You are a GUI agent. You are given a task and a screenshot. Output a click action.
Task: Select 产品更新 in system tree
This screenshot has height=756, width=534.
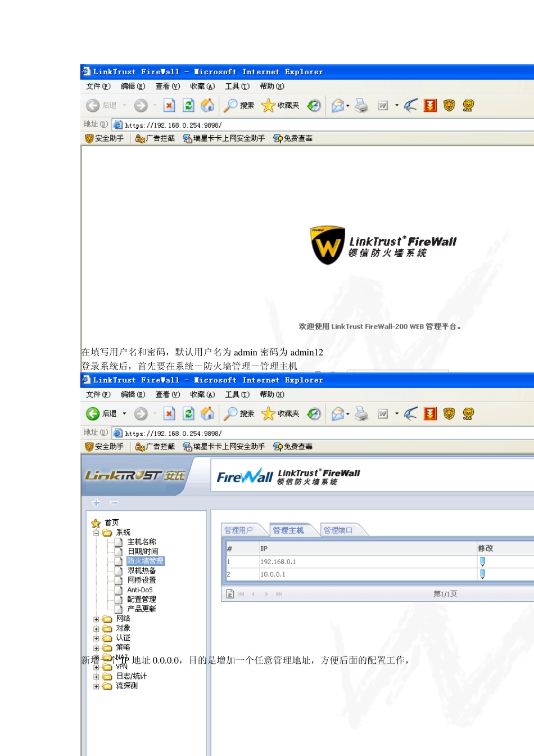point(142,609)
